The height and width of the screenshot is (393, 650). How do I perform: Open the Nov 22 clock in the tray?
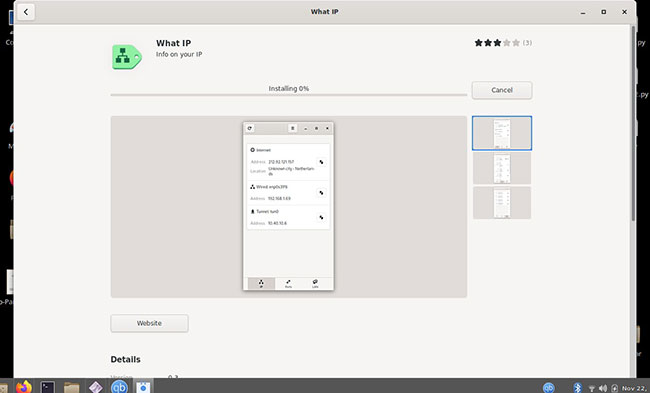click(x=633, y=388)
